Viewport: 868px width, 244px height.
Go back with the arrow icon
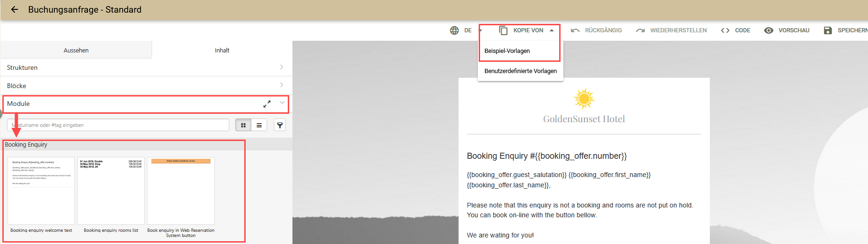click(15, 9)
